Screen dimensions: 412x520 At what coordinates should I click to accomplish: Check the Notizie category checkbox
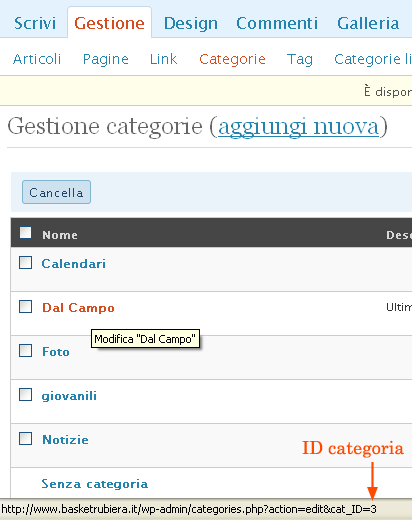point(26,438)
